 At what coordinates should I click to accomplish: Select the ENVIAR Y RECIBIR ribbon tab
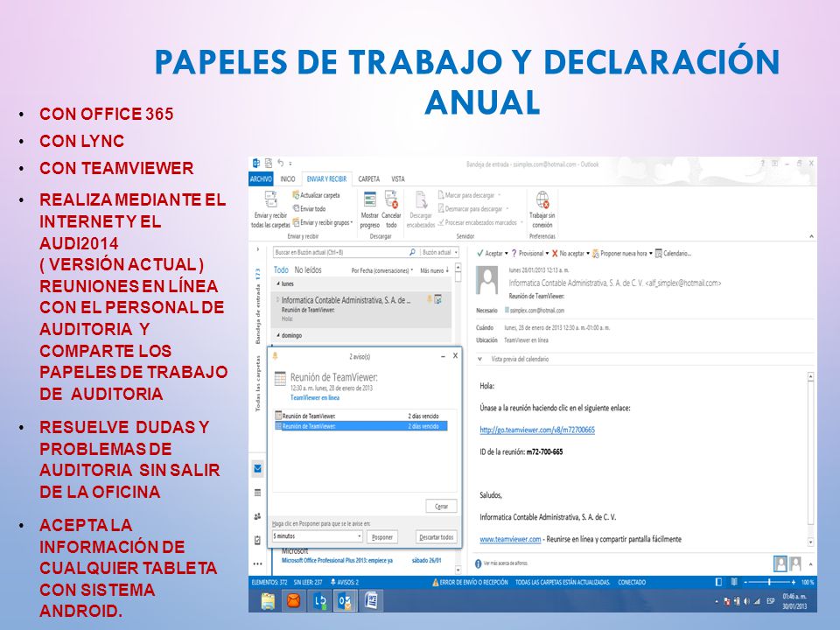[x=326, y=178]
